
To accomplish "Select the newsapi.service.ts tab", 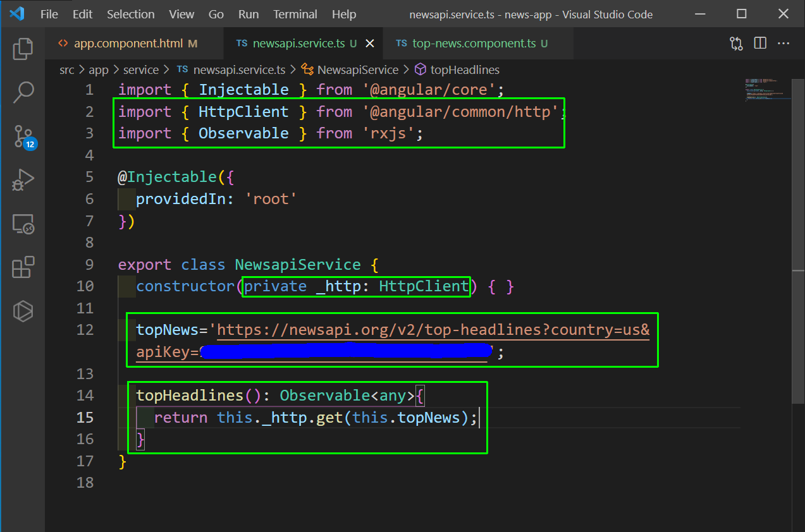I will tap(304, 44).
